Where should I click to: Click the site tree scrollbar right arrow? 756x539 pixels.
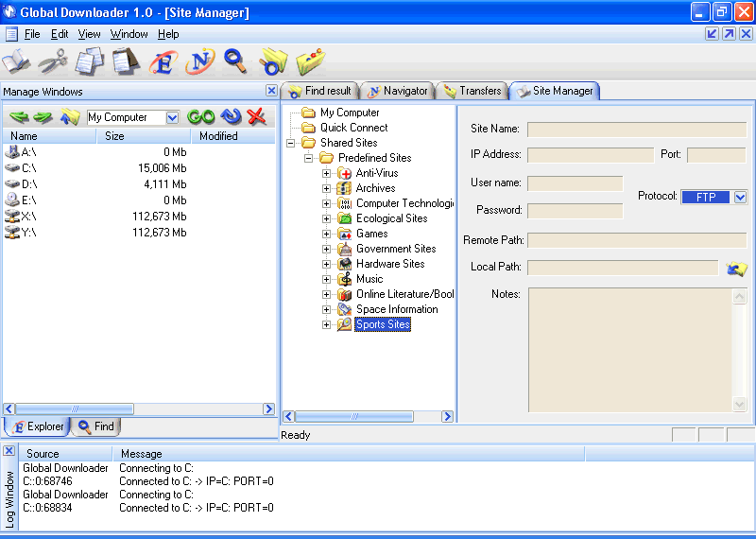tap(447, 416)
